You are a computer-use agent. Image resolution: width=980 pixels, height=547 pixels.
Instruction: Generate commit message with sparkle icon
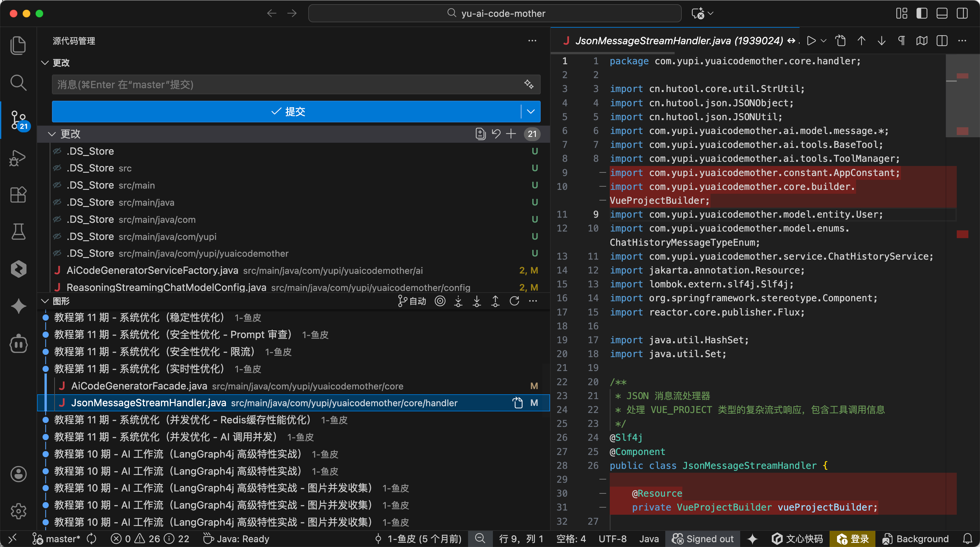tap(529, 84)
